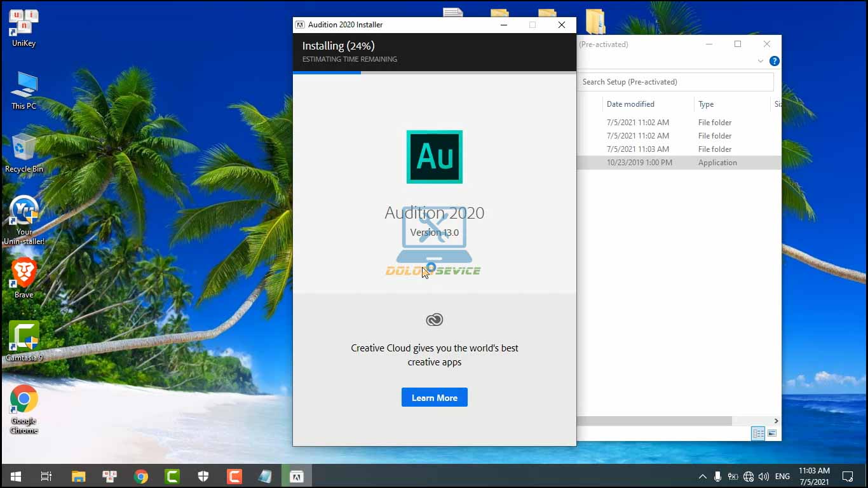Image resolution: width=868 pixels, height=488 pixels.
Task: Click the Adobe Audition Au logo
Action: pos(434,157)
